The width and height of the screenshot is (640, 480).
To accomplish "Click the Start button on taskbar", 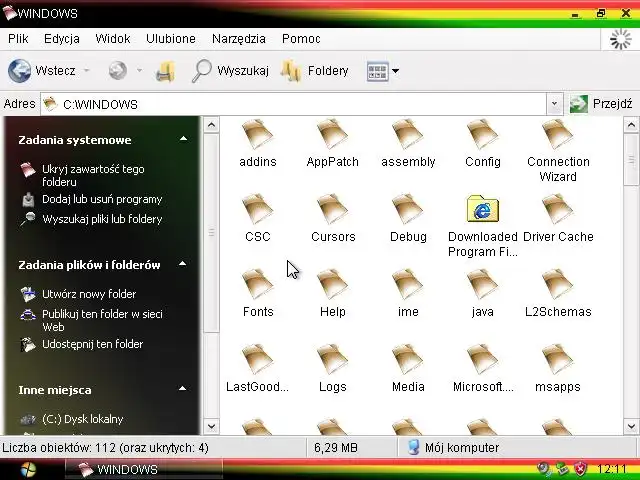I will [28, 470].
